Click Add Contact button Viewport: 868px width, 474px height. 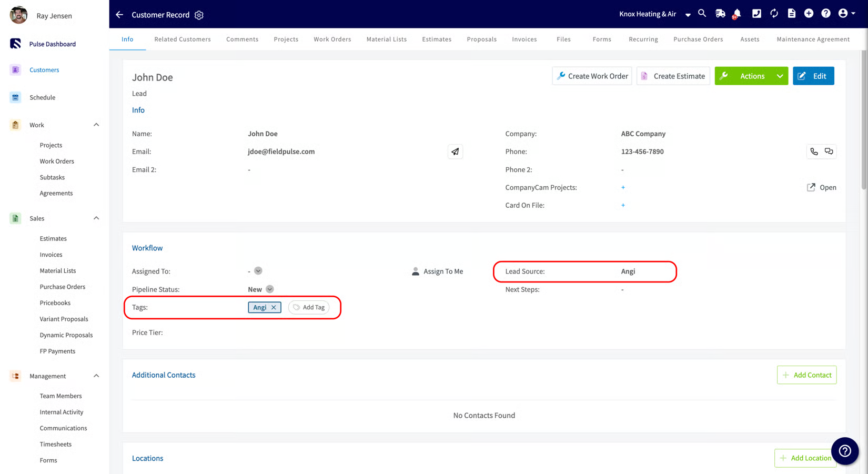click(x=806, y=375)
